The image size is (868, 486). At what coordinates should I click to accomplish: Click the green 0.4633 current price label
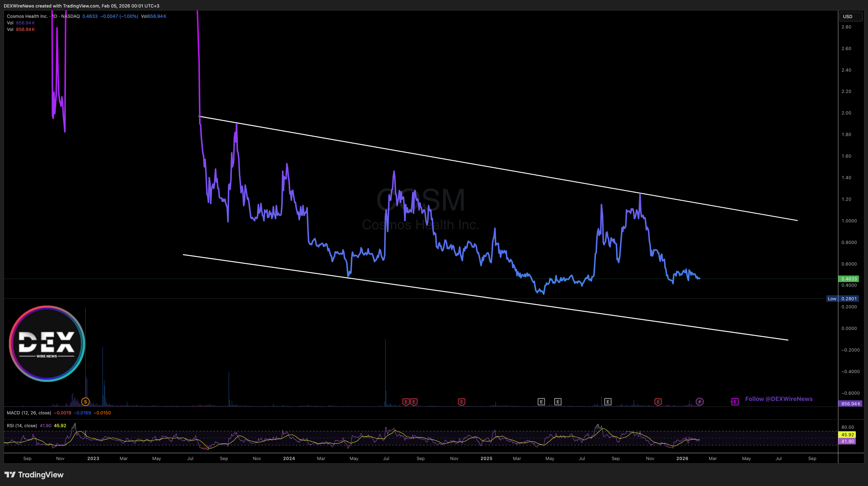click(848, 279)
